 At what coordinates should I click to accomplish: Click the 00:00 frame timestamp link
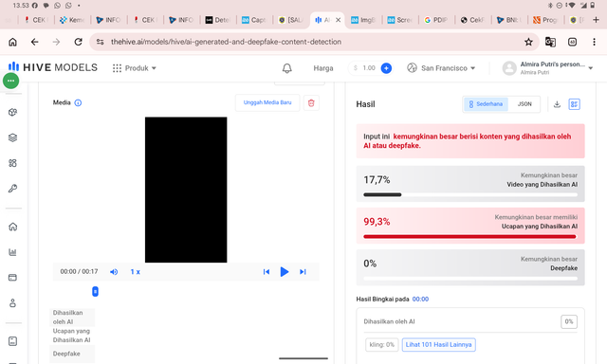point(420,299)
